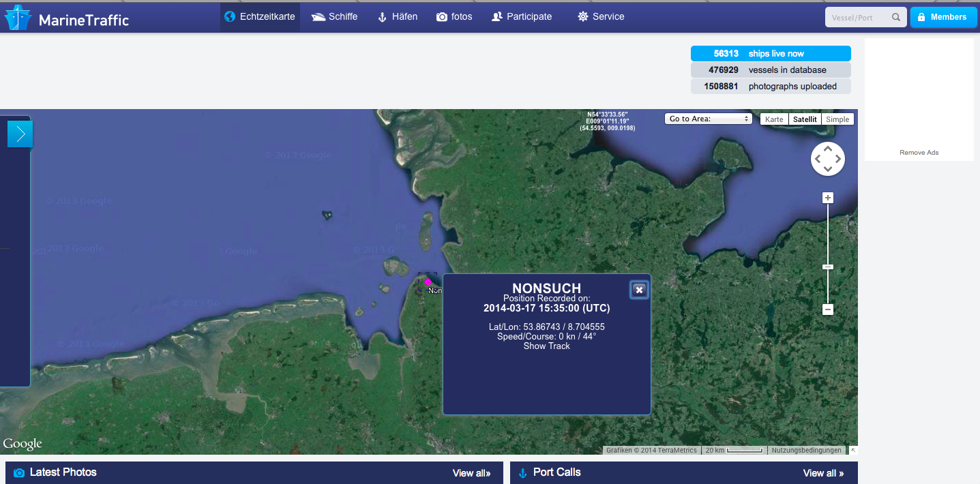Open the Schiffe menu
Viewport: 980px width, 484px height.
[x=334, y=16]
